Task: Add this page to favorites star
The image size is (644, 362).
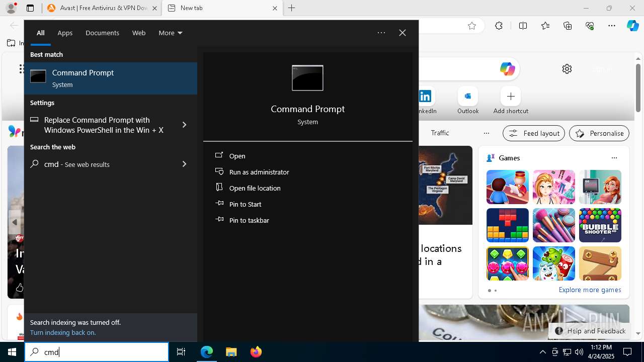Action: [472, 26]
